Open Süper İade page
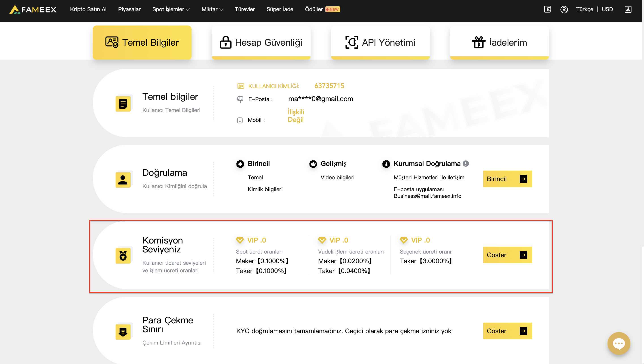 point(280,9)
